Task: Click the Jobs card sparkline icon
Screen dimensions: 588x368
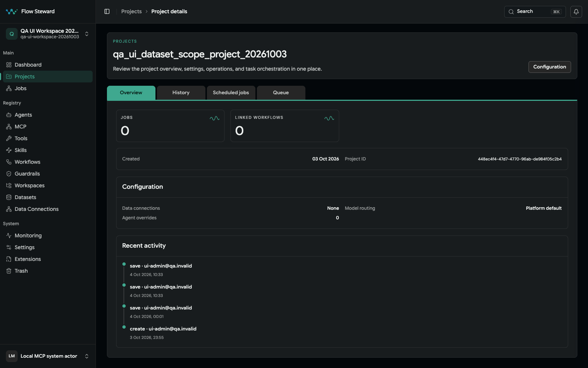Action: 215,118
